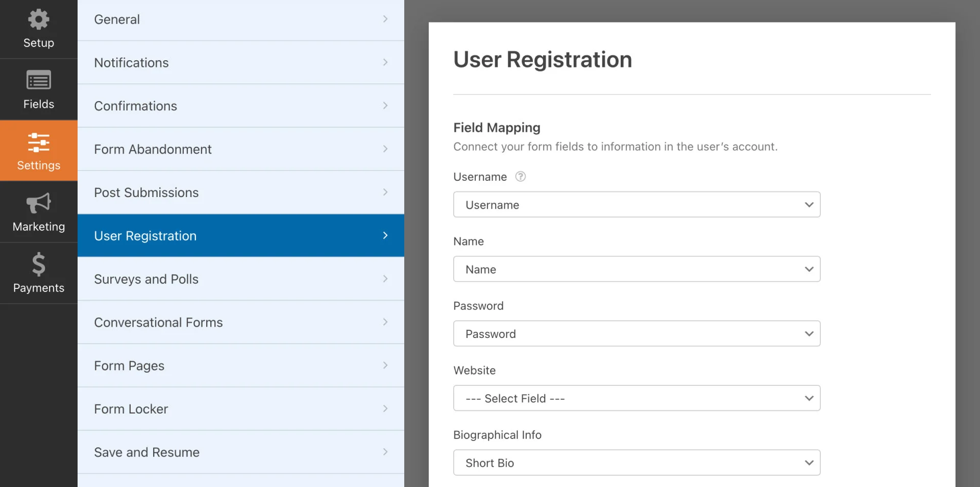Go to Notifications settings

pos(131,63)
